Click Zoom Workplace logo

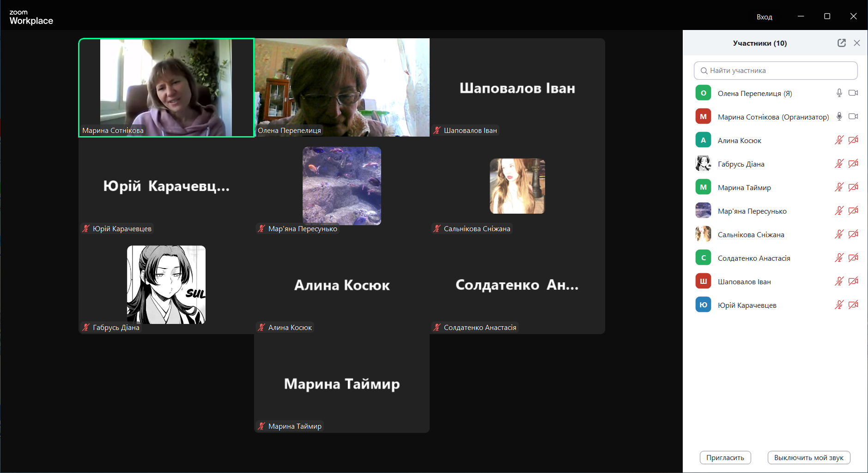coord(31,17)
